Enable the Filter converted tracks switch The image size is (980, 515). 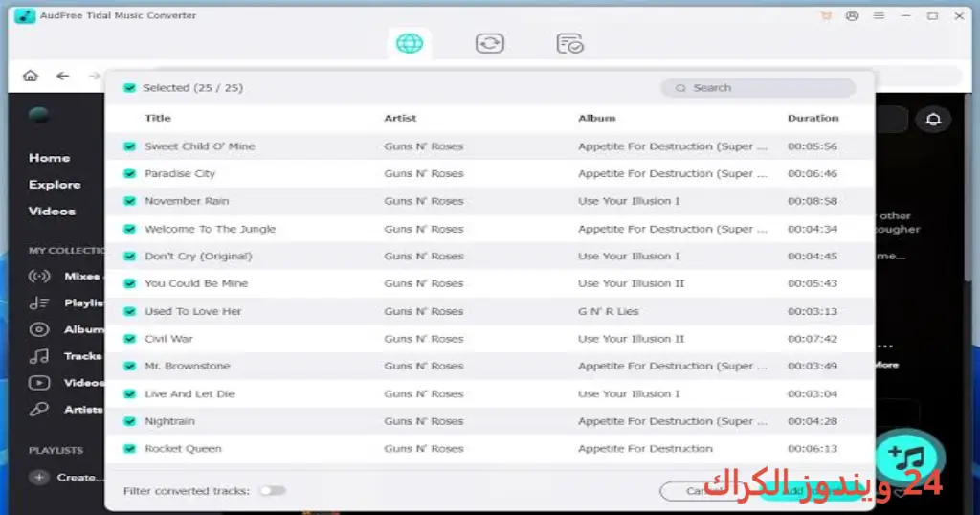pos(273,491)
